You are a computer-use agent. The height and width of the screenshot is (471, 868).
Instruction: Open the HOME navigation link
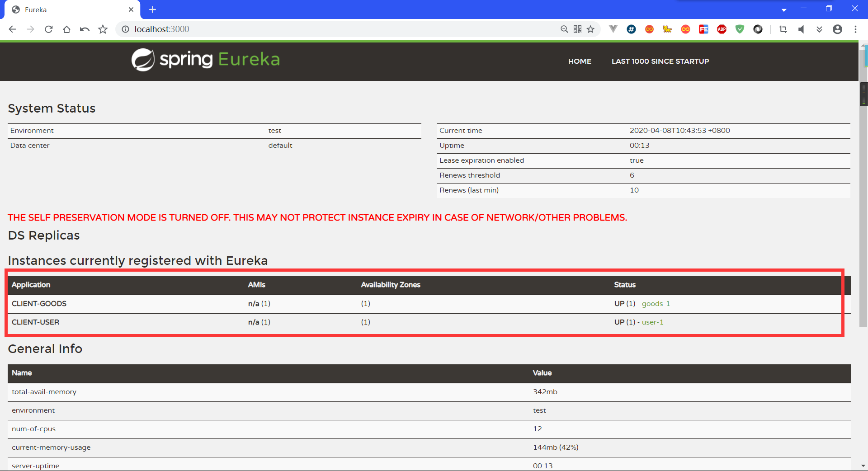pos(580,61)
